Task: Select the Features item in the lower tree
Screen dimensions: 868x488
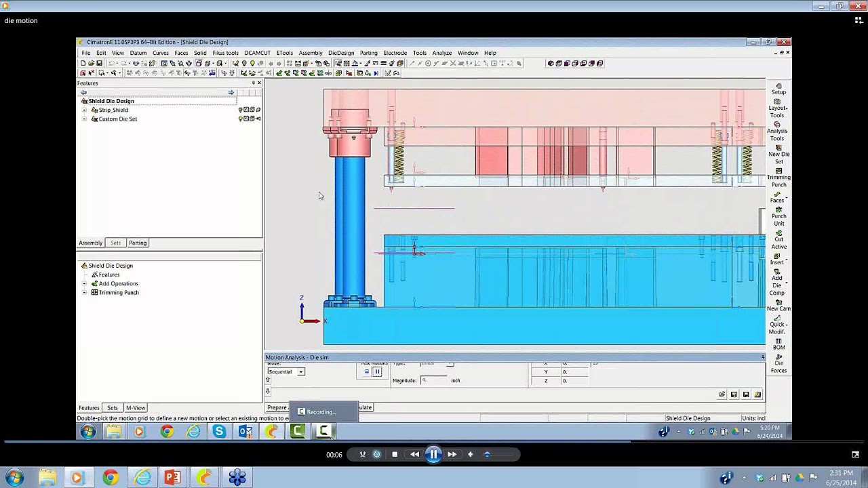Action: [109, 274]
